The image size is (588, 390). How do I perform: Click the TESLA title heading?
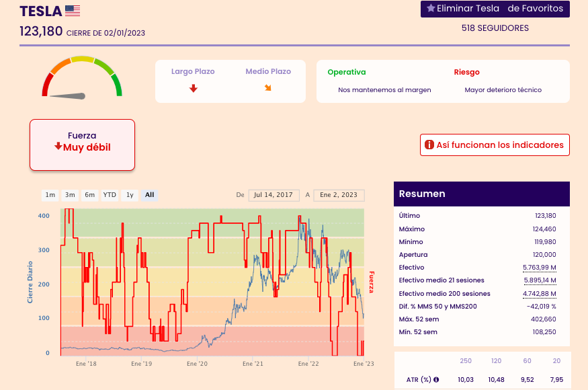click(41, 11)
